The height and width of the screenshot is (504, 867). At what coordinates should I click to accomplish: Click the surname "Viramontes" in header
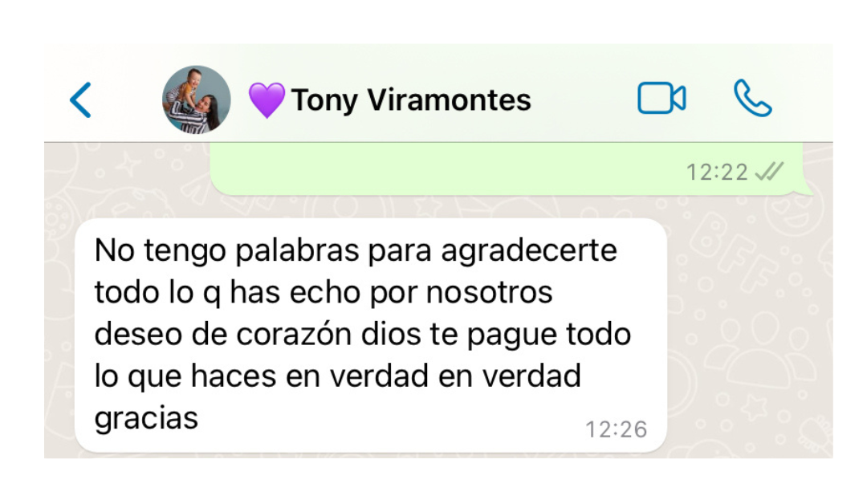(x=449, y=100)
